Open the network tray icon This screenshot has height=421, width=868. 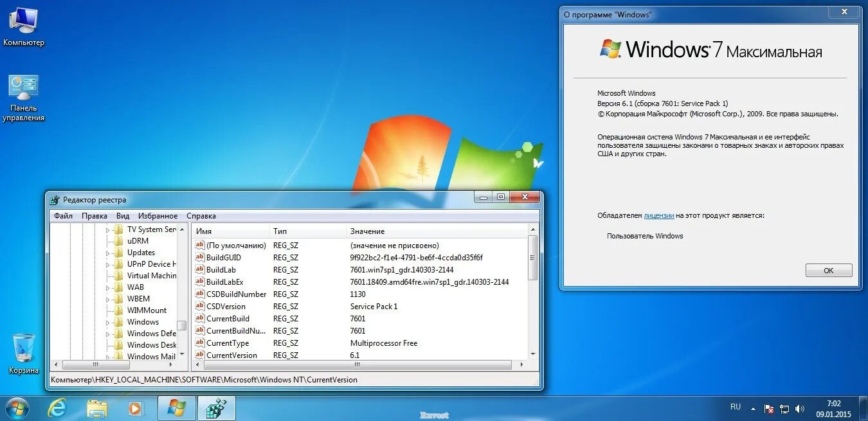tap(784, 408)
